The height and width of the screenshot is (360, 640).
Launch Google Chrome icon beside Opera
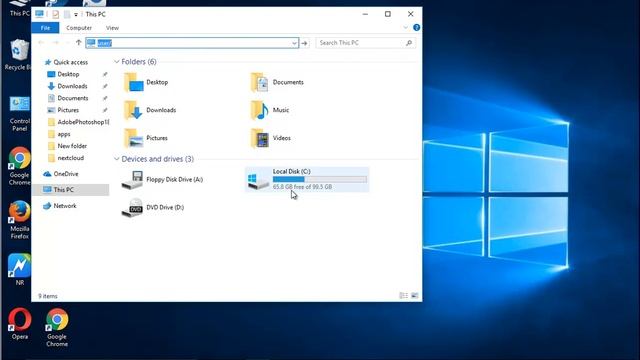point(57,327)
